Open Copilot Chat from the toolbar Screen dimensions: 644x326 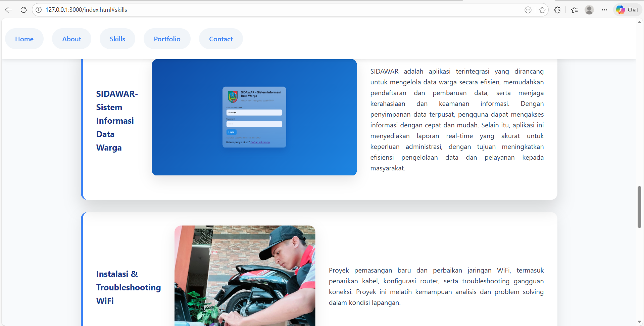627,10
